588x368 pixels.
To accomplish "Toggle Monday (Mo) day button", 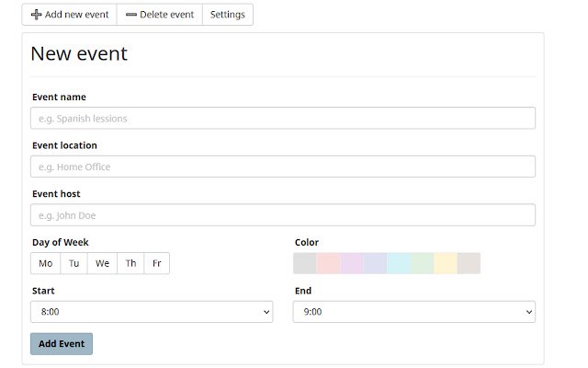I will [x=45, y=264].
